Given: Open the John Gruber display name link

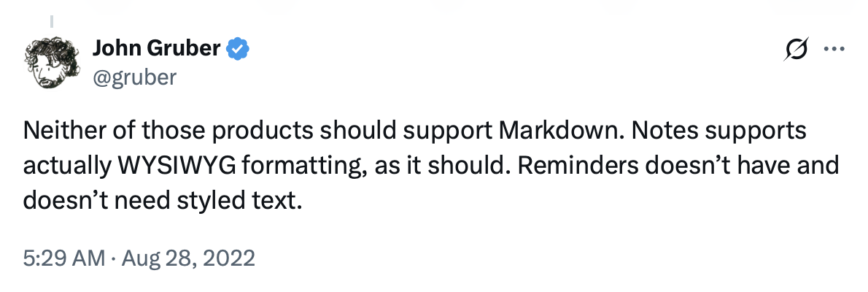Looking at the screenshot, I should coord(156,49).
